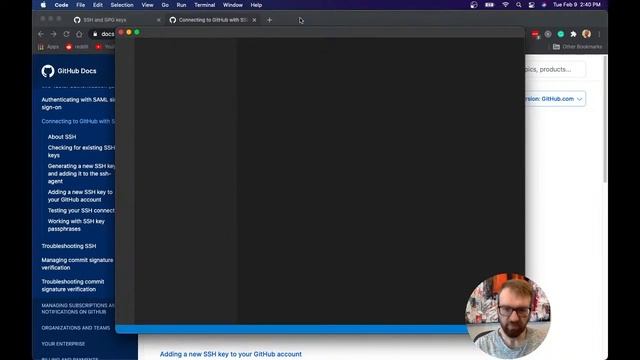Open Connecting to GitHub with SSH section
The width and height of the screenshot is (640, 360).
78,121
